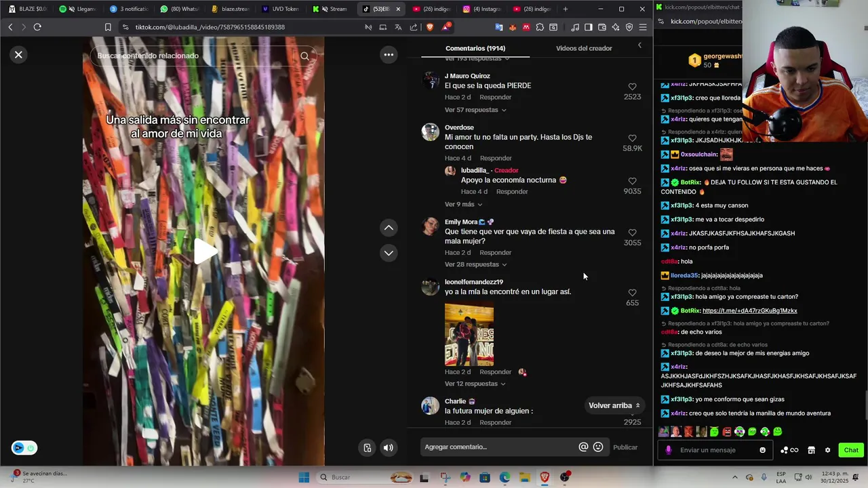Like lubadilla_ creator reply

[632, 181]
